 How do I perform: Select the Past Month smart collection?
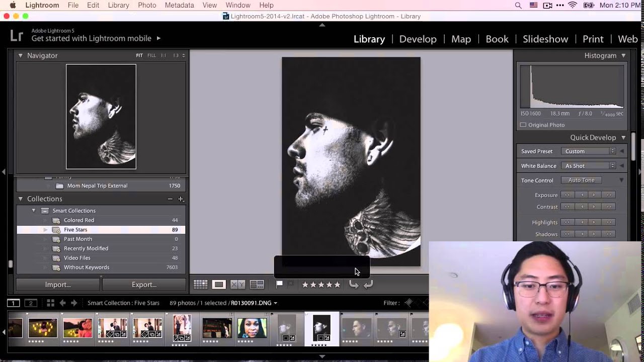pos(101,239)
